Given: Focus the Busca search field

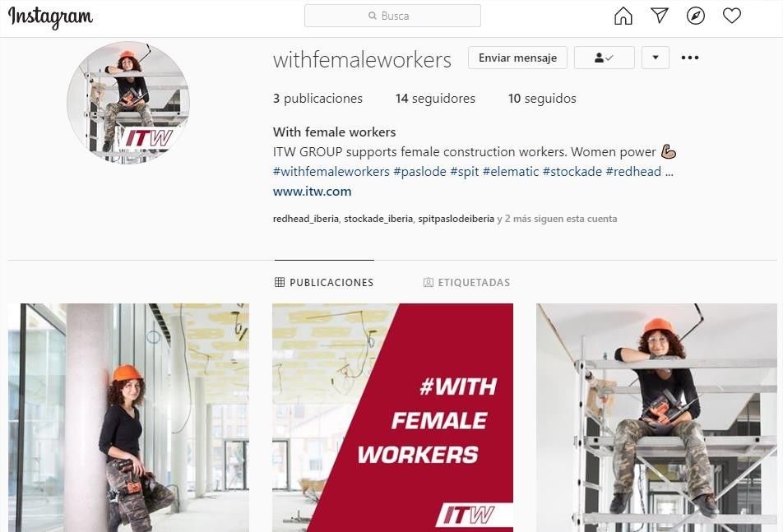Looking at the screenshot, I should pyautogui.click(x=392, y=16).
